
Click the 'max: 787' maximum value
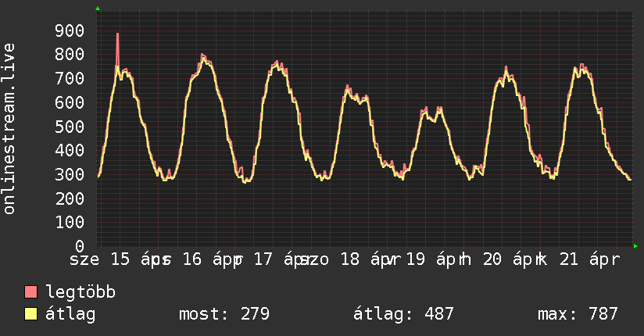(x=578, y=314)
